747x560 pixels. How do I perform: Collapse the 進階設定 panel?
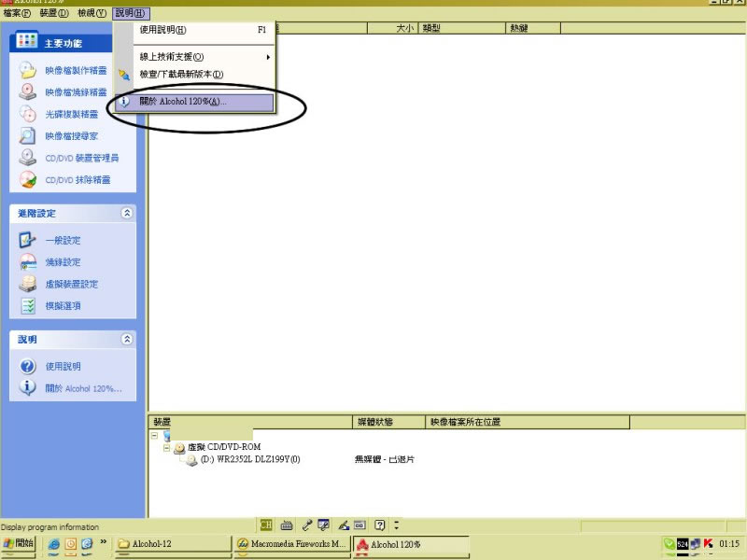(127, 214)
